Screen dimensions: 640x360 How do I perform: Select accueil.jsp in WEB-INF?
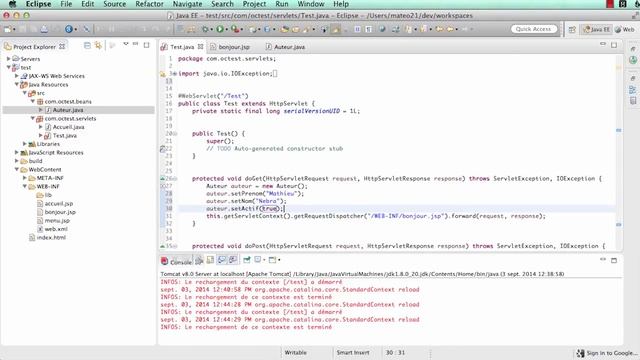point(59,203)
